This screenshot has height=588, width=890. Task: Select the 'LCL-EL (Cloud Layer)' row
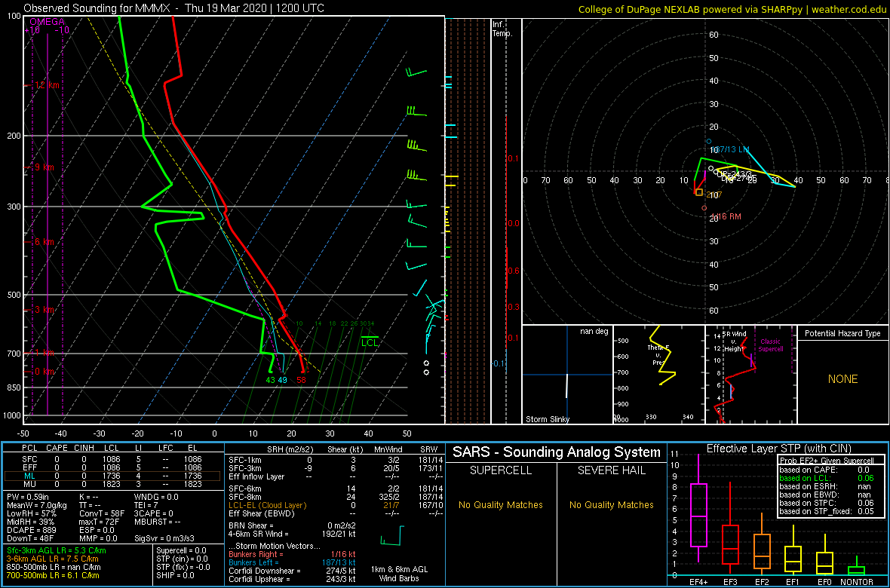pos(334,505)
